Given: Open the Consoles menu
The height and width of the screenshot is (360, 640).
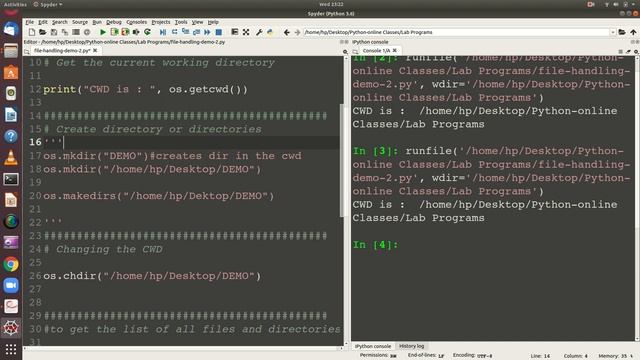Looking at the screenshot, I should coord(136,22).
